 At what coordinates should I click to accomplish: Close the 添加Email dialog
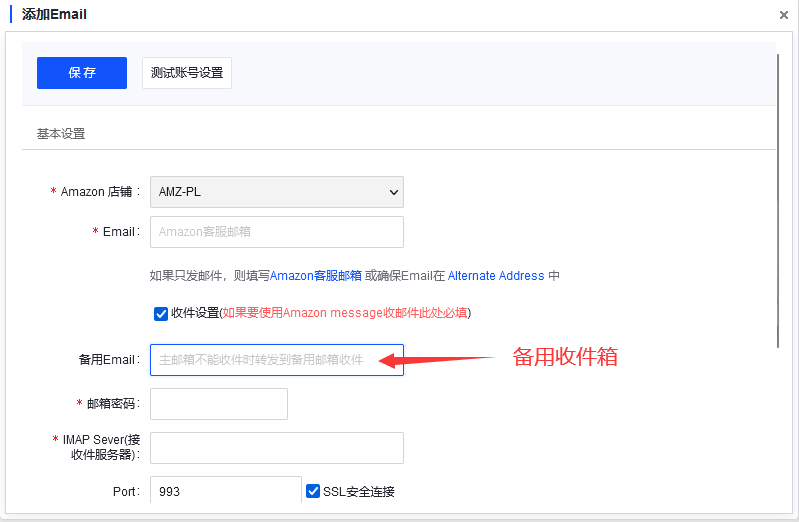tap(784, 15)
